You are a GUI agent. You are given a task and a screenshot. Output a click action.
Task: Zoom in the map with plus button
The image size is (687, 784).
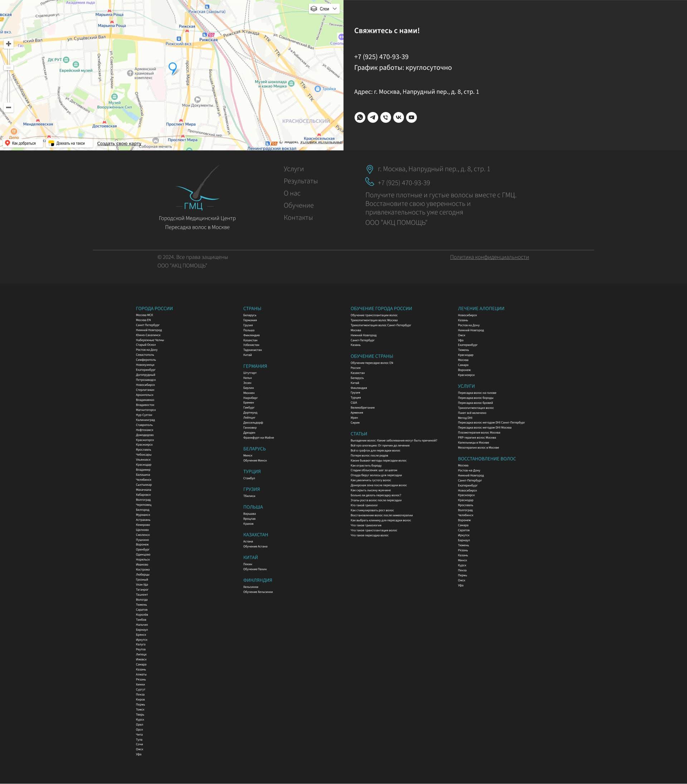9,44
